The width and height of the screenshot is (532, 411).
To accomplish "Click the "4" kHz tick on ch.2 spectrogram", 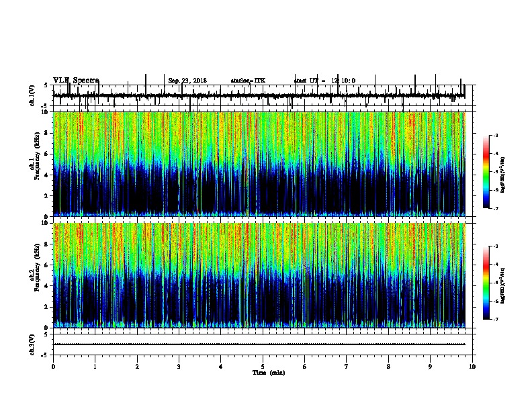I will tap(47, 286).
